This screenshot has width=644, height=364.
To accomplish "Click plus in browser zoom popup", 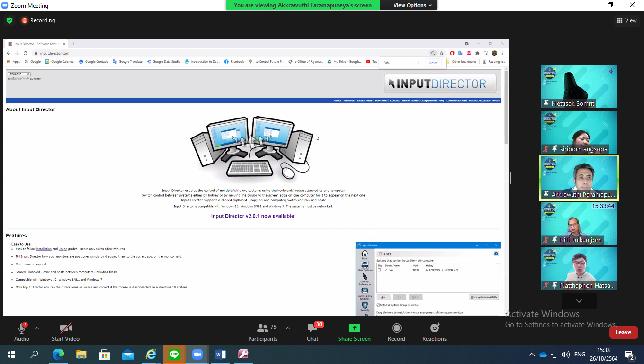I will 419,63.
